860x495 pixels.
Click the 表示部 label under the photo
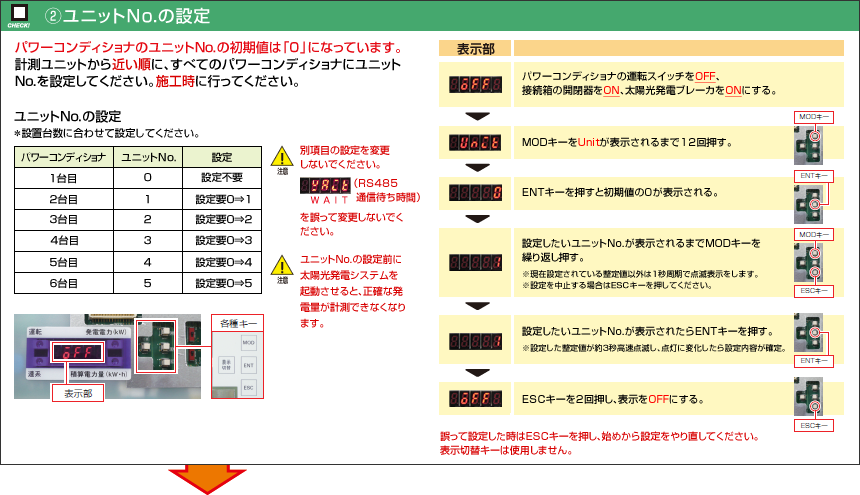click(x=78, y=393)
